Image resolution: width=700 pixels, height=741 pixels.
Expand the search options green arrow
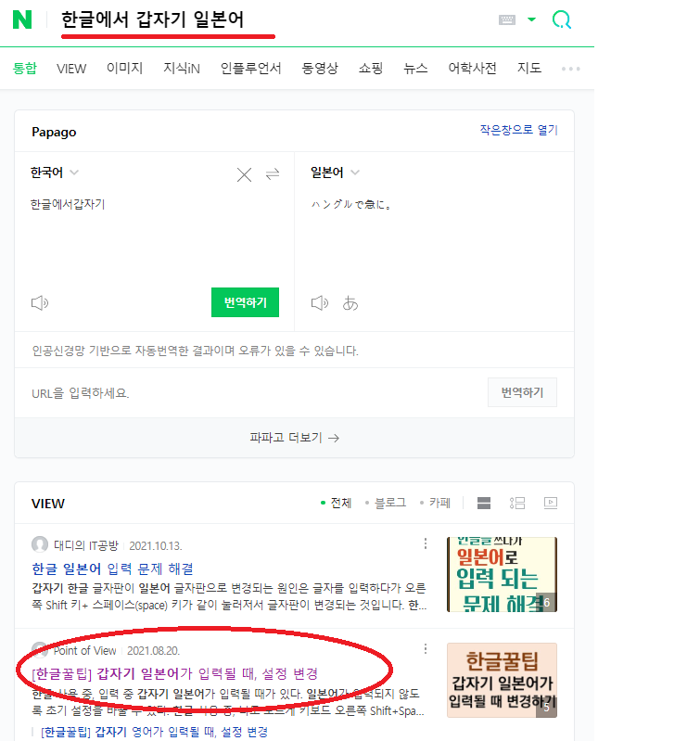531,19
